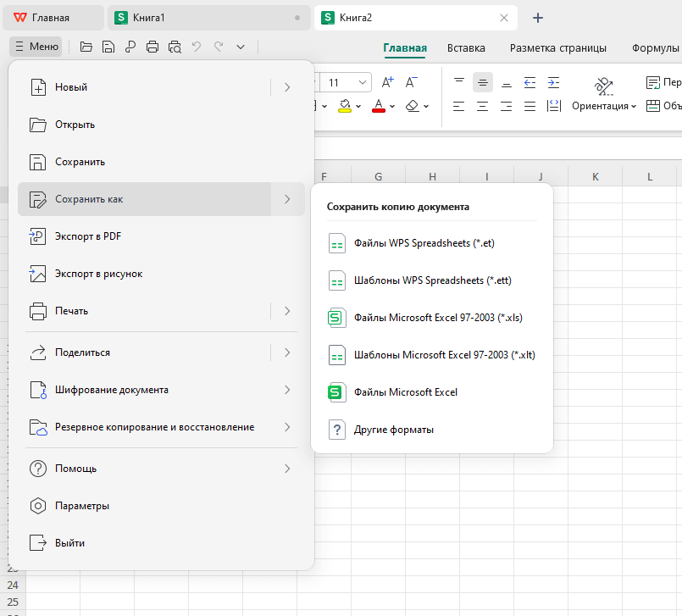Choose Файлы Microsoft Excel format
682x616 pixels.
point(432,392)
